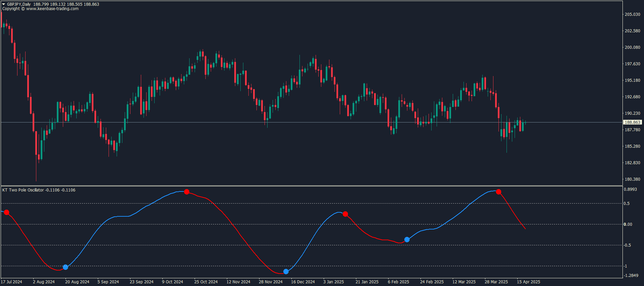
Task: Click the GBPJPY,Daily symbol title
Action: pyautogui.click(x=19, y=4)
